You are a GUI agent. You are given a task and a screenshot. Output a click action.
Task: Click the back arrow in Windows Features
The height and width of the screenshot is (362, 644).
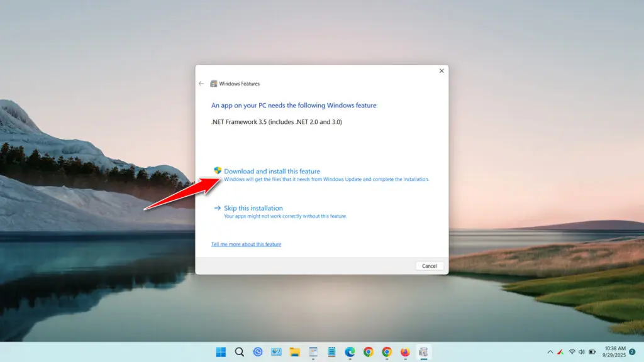[x=201, y=83]
